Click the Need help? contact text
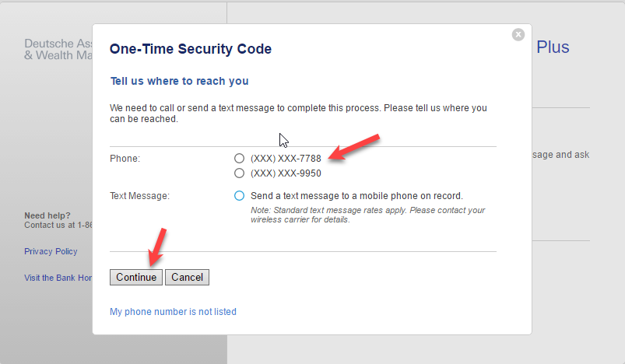Image resolution: width=625 pixels, height=364 pixels. [58, 220]
